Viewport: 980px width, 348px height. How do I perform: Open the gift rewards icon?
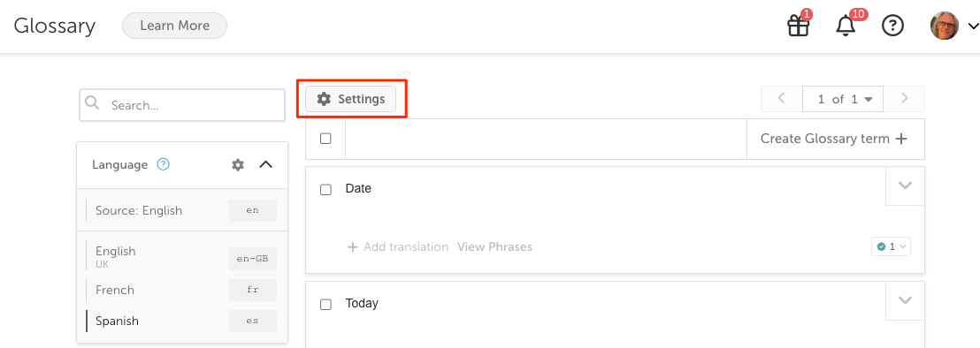point(798,26)
